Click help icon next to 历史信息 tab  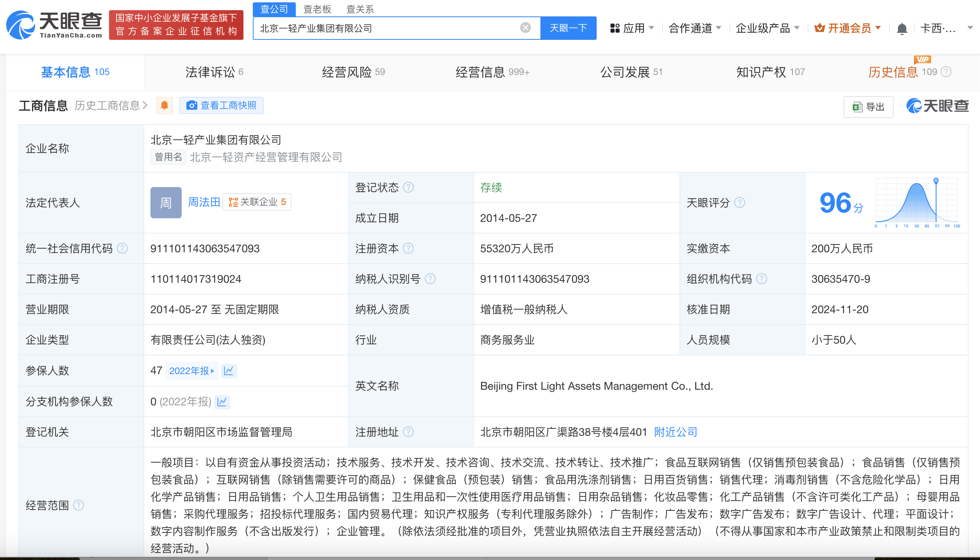tap(946, 72)
